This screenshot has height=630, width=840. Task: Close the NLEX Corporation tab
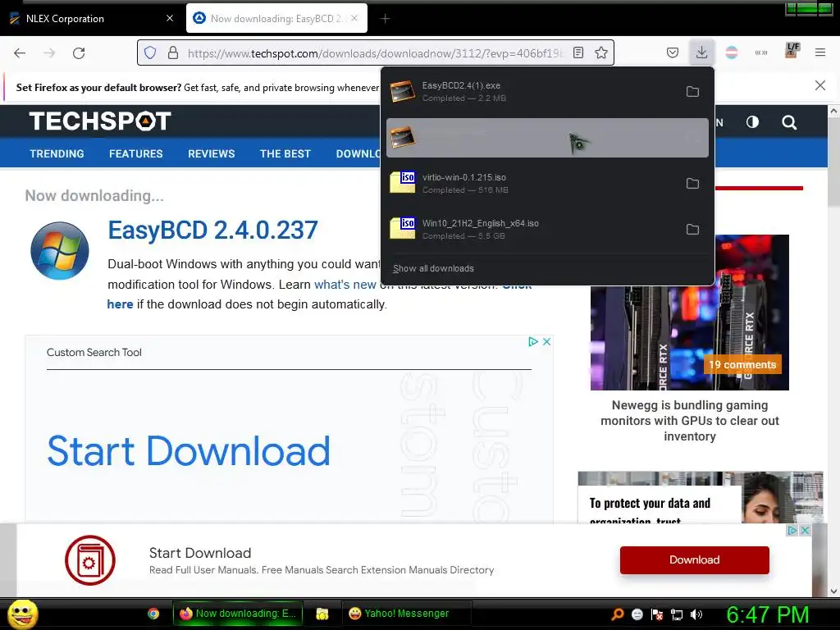click(x=170, y=18)
